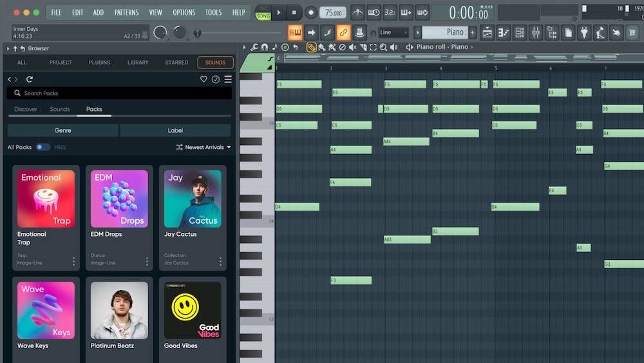Image resolution: width=644 pixels, height=363 pixels.
Task: Open the TOOLS menu
Action: point(214,13)
